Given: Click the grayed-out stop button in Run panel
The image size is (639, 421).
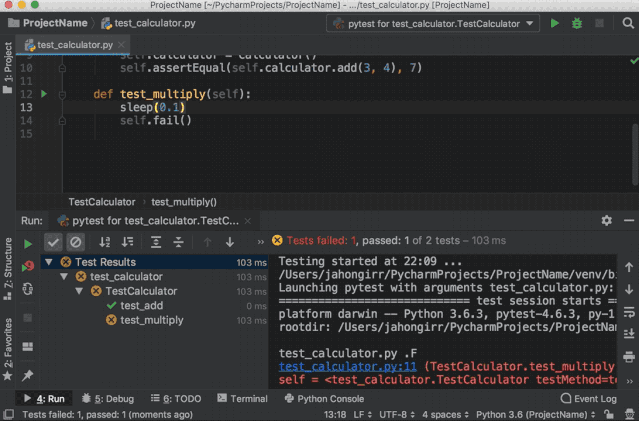Looking at the screenshot, I should pos(28,317).
